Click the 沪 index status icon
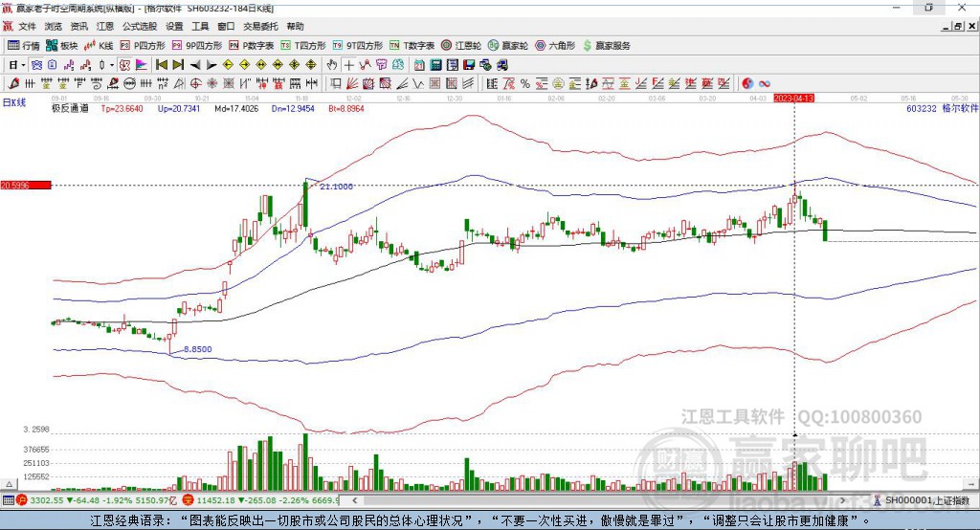980x530 pixels. pos(22,500)
